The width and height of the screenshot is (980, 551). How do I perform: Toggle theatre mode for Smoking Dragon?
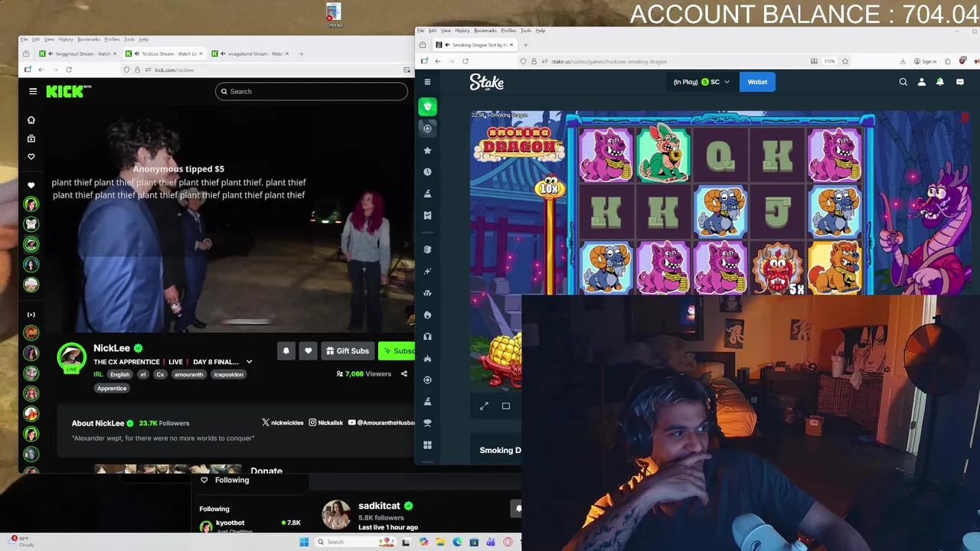click(x=506, y=406)
